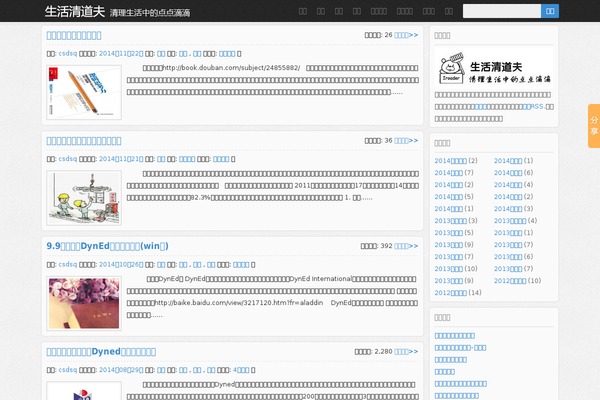The width and height of the screenshot is (600, 400).
Task: Open post title containing the word Dyned
Action: tap(101, 351)
